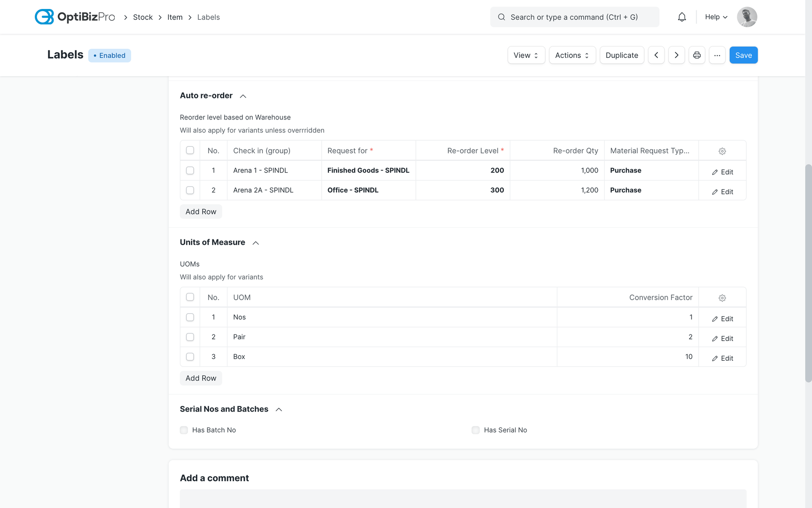Select the Box UOM row checkbox
The width and height of the screenshot is (812, 508).
click(190, 357)
